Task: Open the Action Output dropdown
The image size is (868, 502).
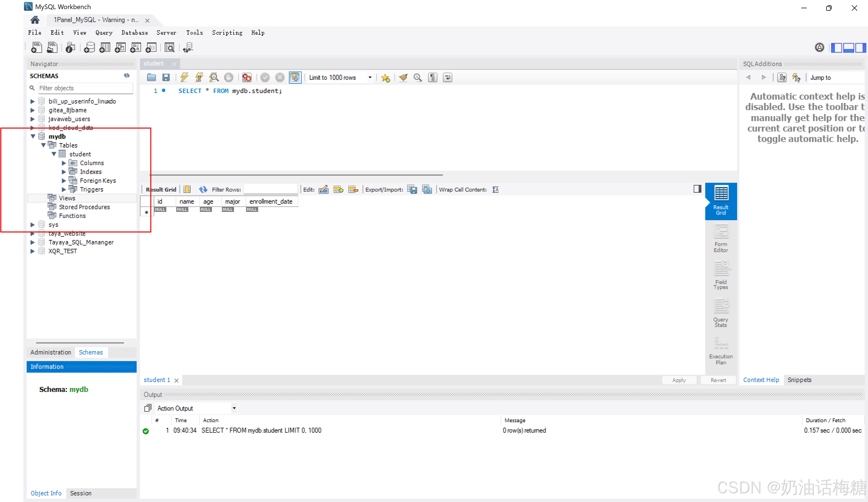Action: click(234, 408)
